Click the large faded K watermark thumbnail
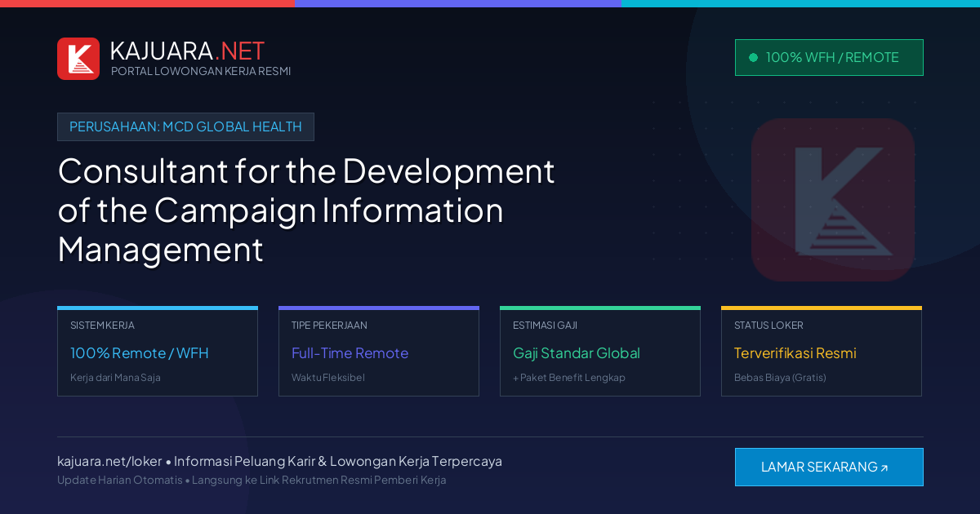 click(x=833, y=200)
